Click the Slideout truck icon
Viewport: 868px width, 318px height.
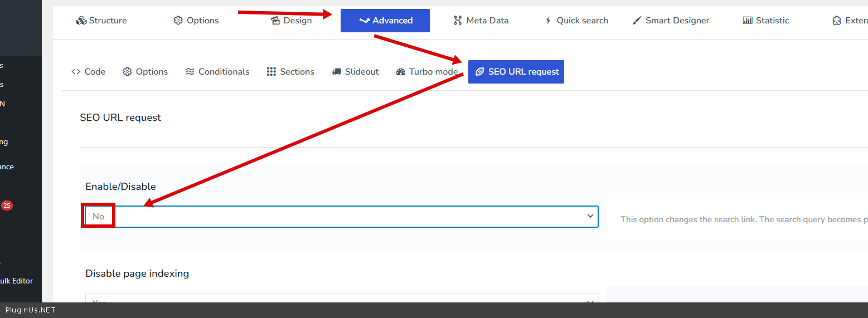point(337,72)
